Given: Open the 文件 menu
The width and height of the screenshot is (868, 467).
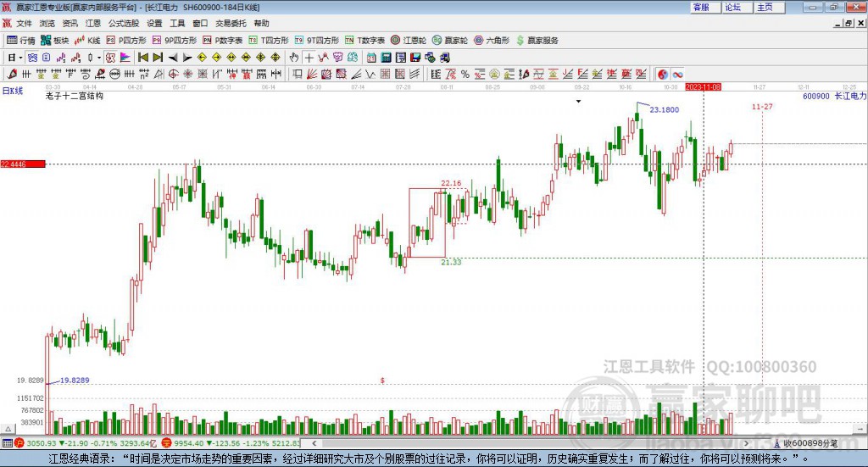Looking at the screenshot, I should point(25,23).
